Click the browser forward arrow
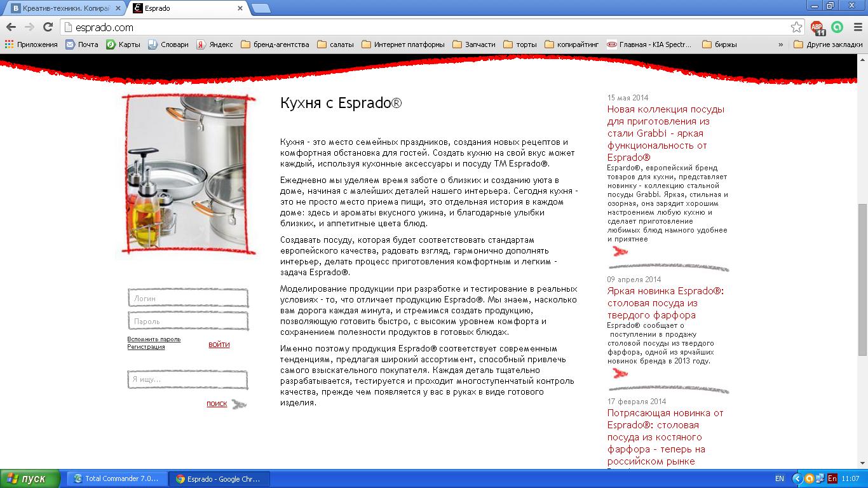 [29, 27]
